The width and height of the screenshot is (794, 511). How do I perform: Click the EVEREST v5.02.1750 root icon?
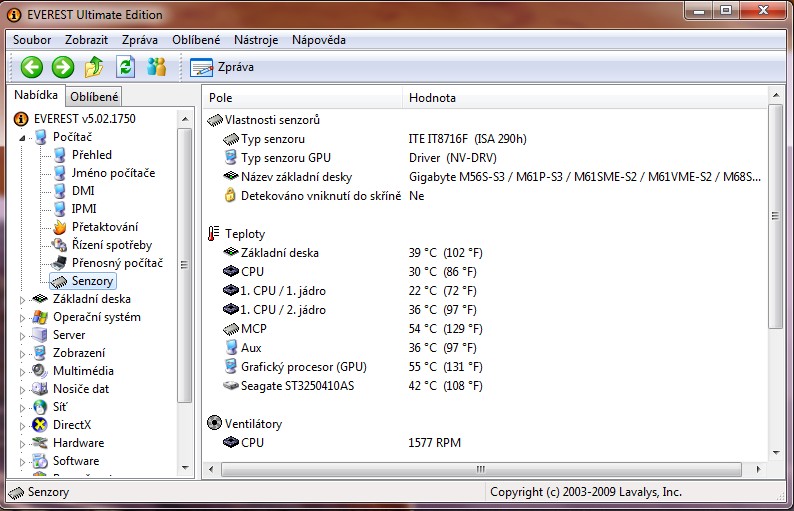21,119
